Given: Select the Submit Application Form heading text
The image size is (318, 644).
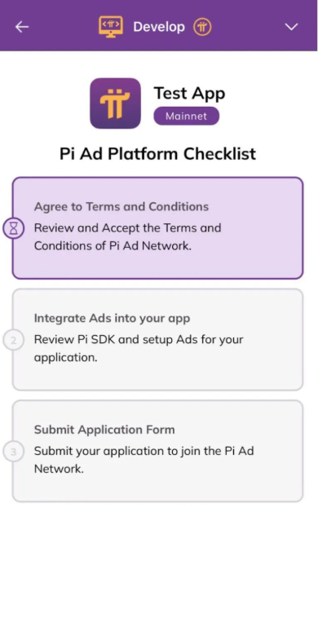Looking at the screenshot, I should point(104,430).
